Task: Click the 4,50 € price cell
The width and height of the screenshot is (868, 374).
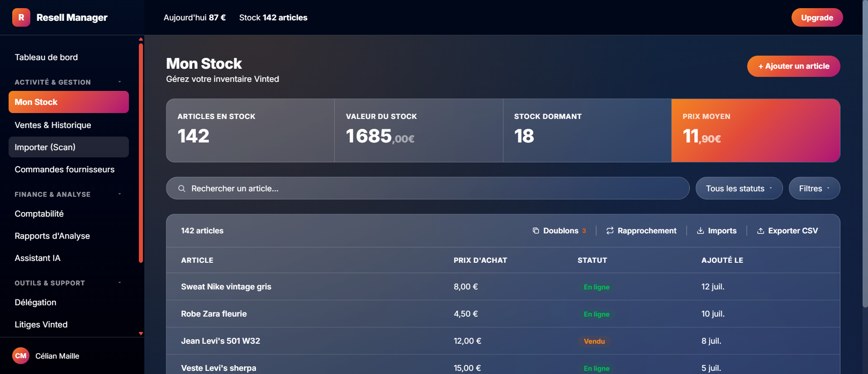Action: 466,314
